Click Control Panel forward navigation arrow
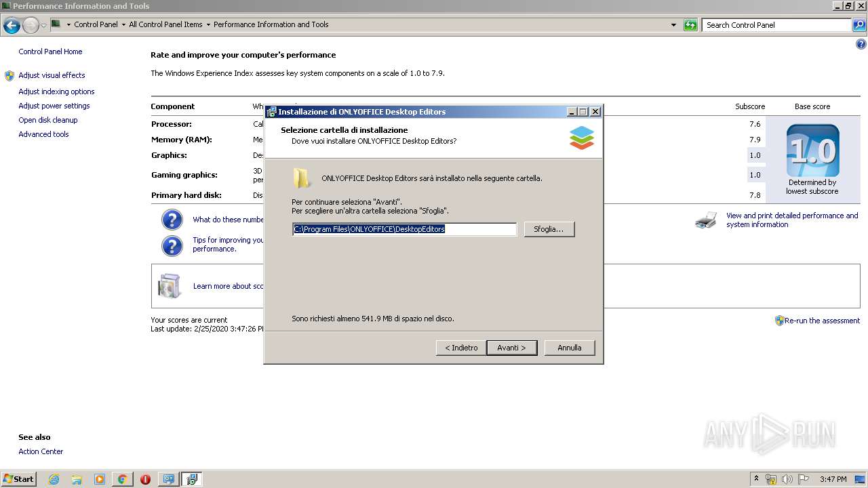The height and width of the screenshot is (488, 868). [x=31, y=26]
